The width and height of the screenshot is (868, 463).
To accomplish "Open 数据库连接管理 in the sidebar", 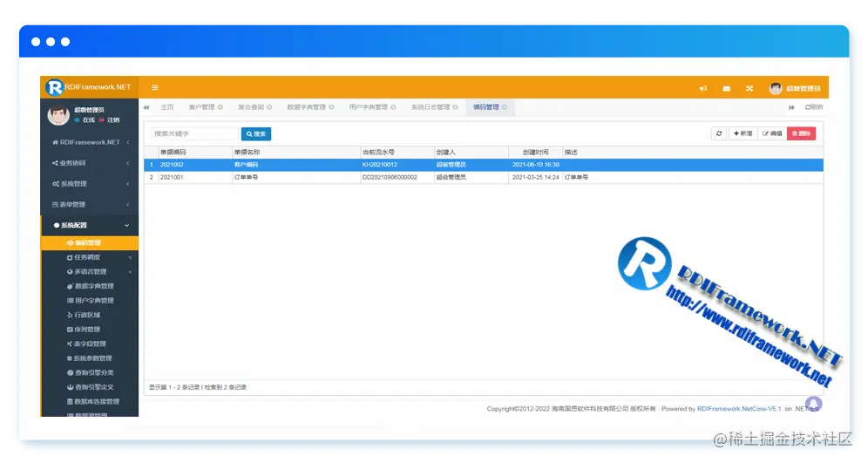I will pyautogui.click(x=90, y=401).
